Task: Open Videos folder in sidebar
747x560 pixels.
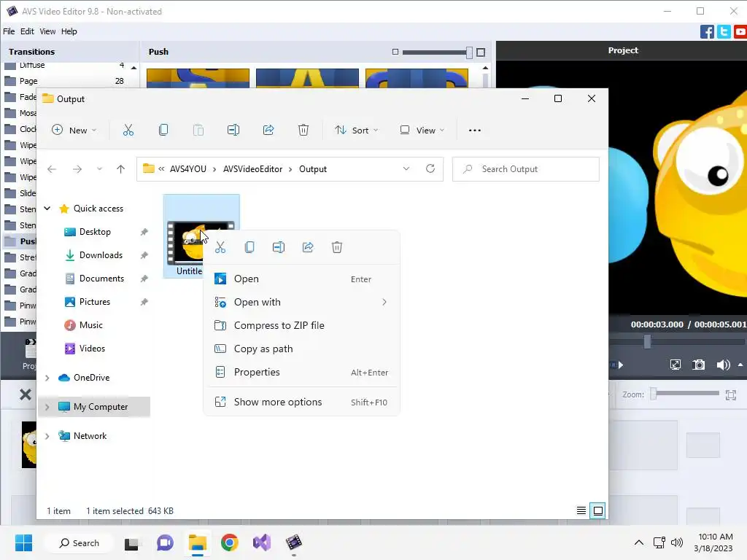Action: 92,349
